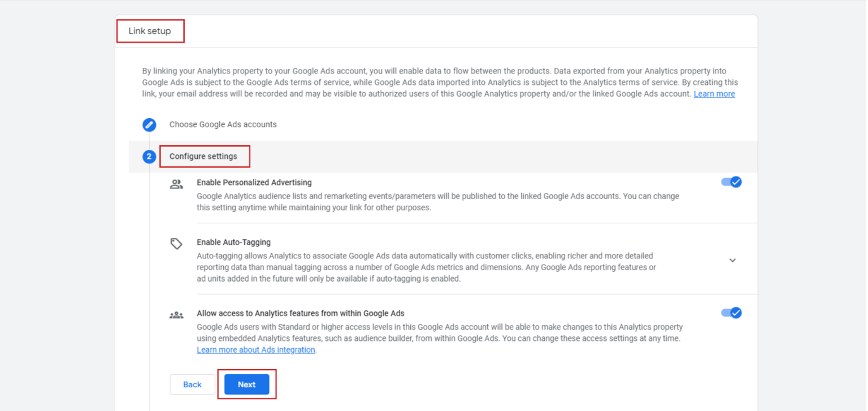Screen dimensions: 868x411
Task: Select the Configure settings step heading
Action: click(203, 157)
